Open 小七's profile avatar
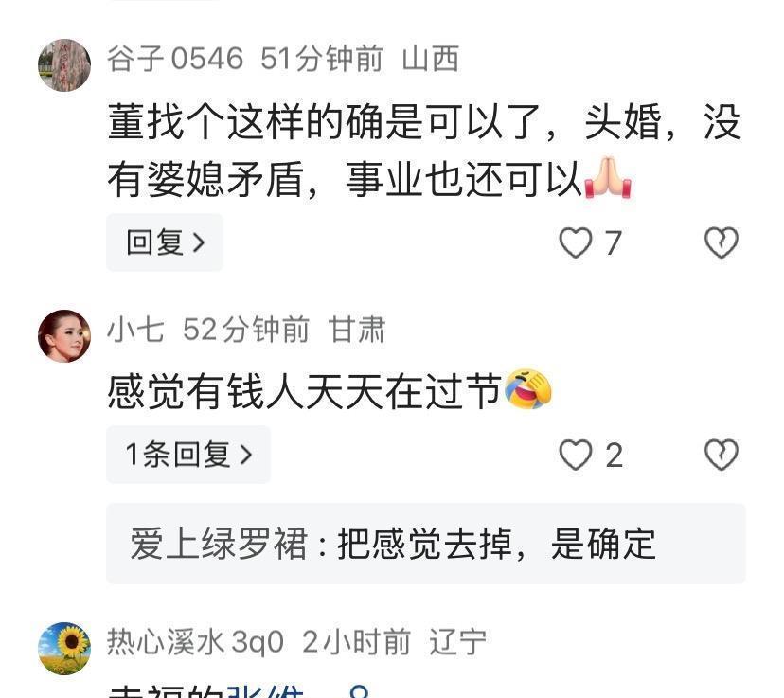 point(64,336)
